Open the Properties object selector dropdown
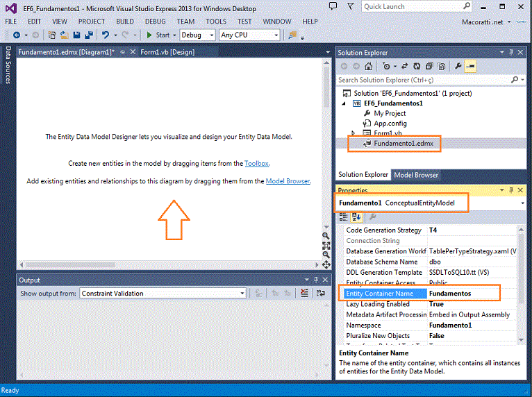This screenshot has width=532, height=397. coord(522,203)
